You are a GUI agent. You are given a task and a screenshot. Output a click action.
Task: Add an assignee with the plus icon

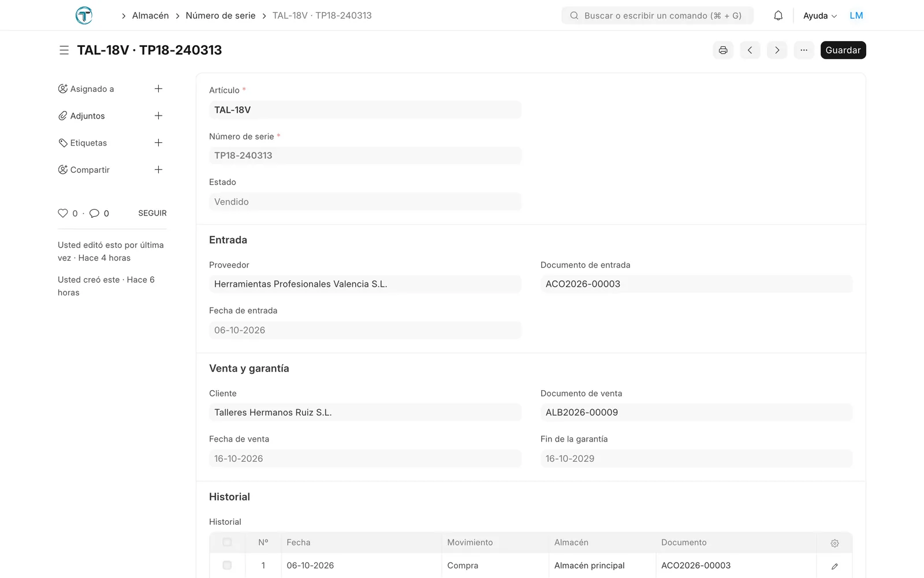(x=158, y=88)
